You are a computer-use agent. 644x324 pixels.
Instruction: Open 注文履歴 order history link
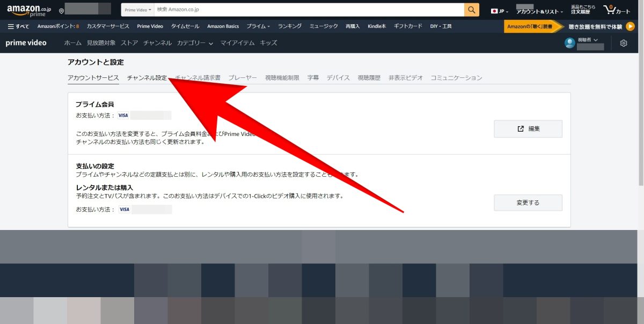pos(581,10)
